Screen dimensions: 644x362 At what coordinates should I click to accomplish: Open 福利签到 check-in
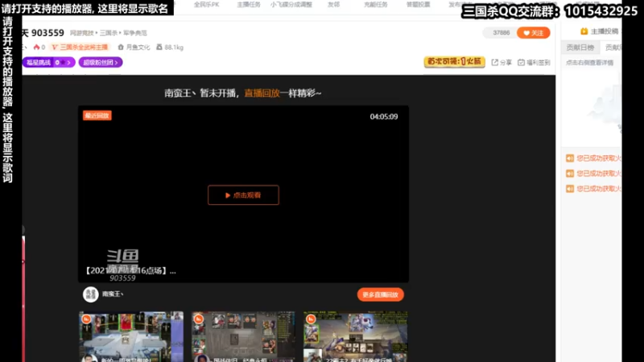(x=534, y=63)
